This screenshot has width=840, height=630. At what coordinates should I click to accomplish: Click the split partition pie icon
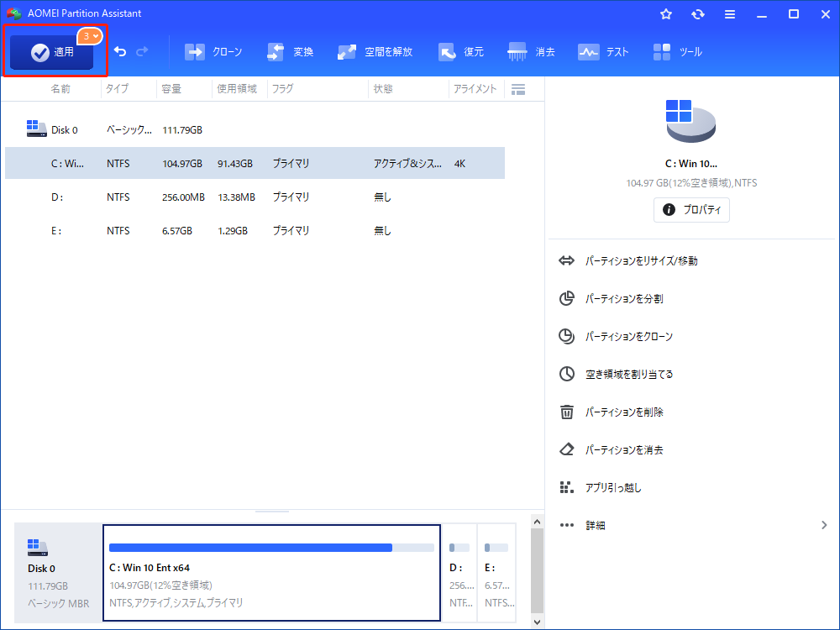point(567,298)
